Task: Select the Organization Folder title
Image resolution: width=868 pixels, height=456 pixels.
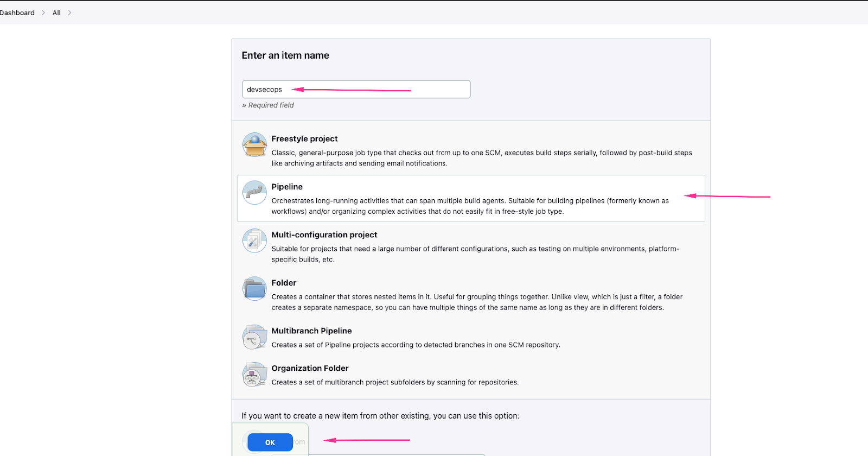Action: (310, 369)
